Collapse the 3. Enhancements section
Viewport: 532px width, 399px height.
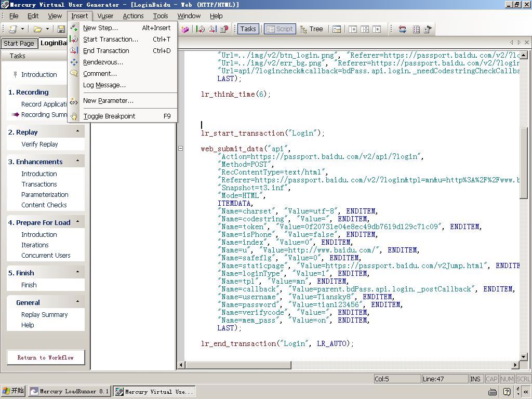click(x=78, y=161)
